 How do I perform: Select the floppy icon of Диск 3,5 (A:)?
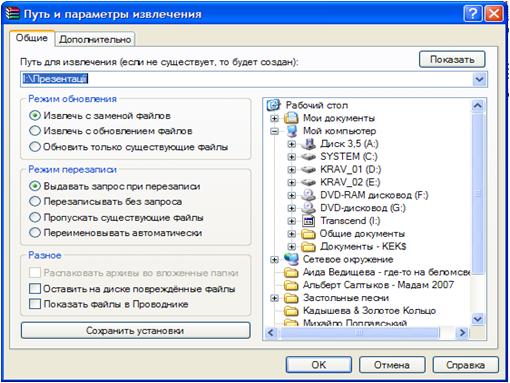(308, 144)
